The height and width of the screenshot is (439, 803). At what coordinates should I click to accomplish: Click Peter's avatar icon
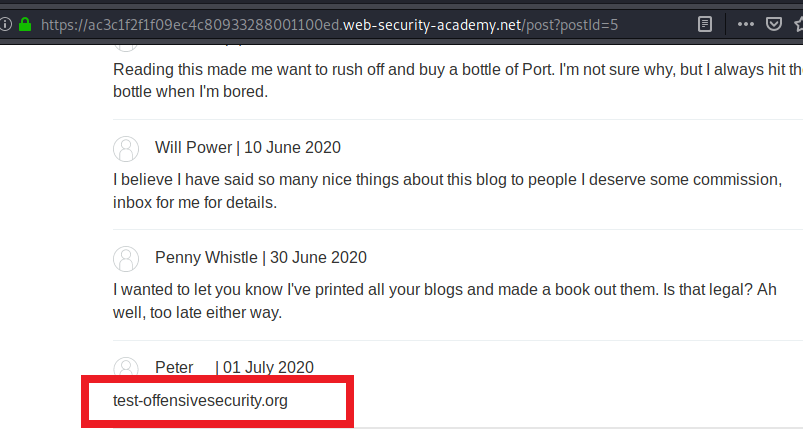point(126,366)
